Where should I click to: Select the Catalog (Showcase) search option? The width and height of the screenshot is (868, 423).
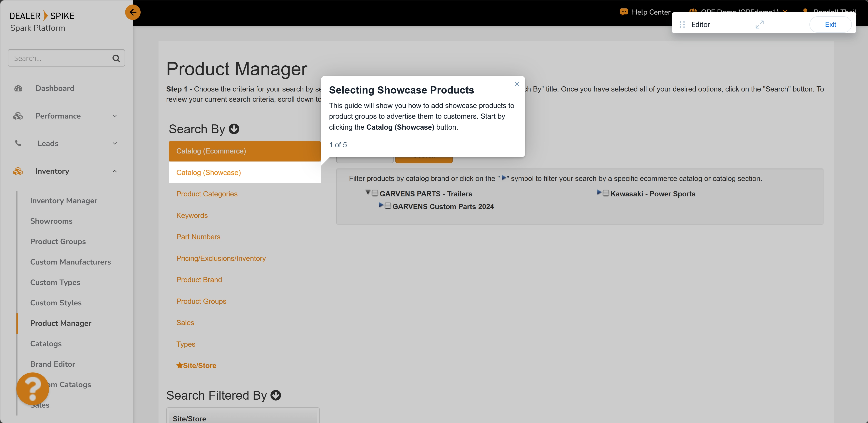tap(208, 172)
